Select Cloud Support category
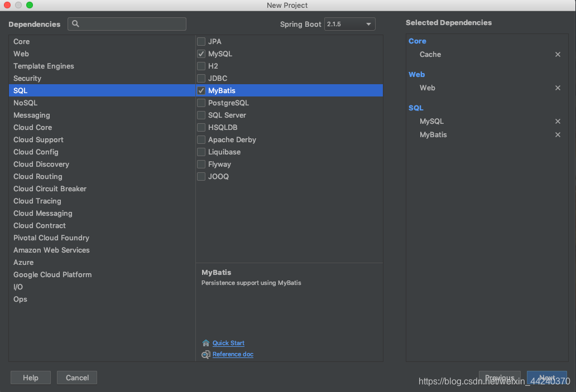 (102, 139)
